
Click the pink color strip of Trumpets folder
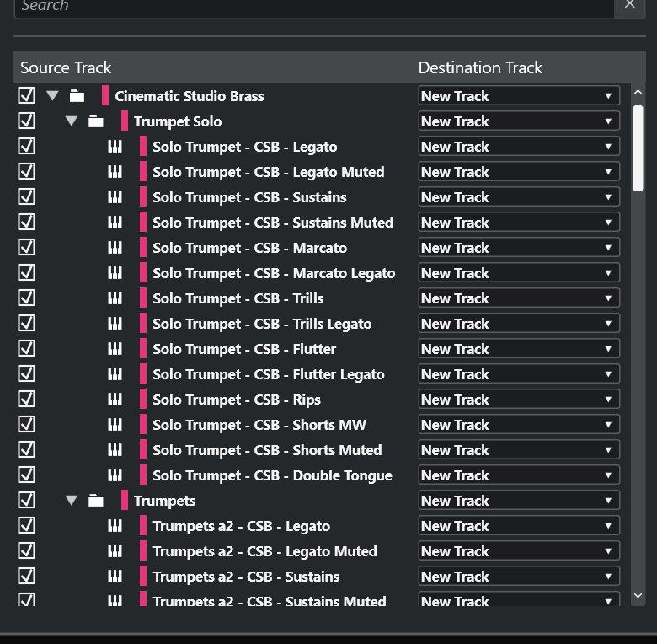tap(125, 501)
